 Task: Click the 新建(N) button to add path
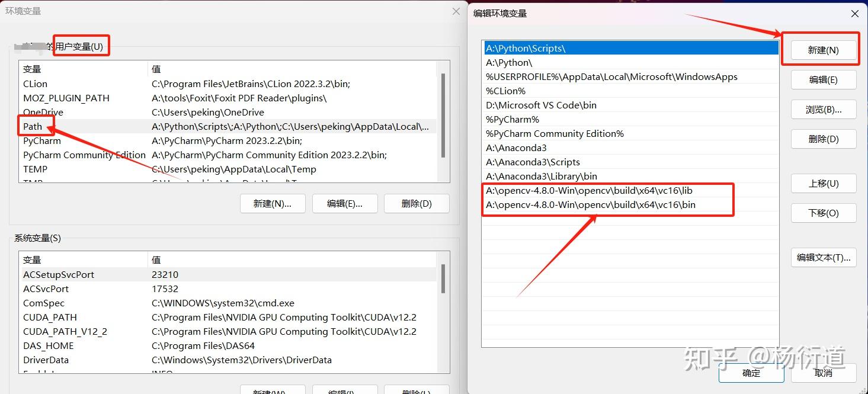[822, 50]
